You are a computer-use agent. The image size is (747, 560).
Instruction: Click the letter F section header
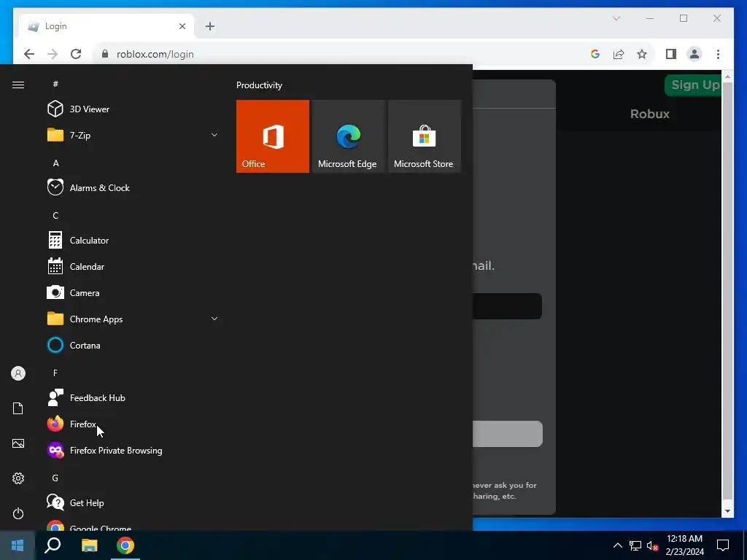(55, 373)
